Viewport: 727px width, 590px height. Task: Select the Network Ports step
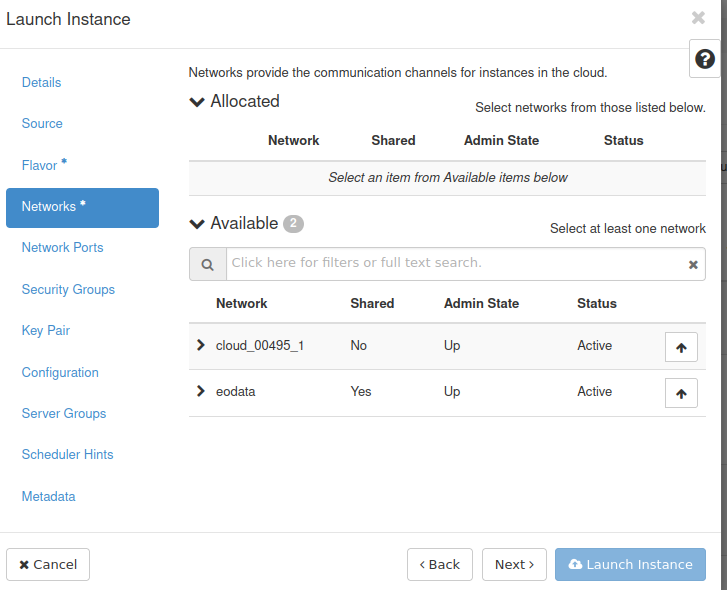click(62, 247)
